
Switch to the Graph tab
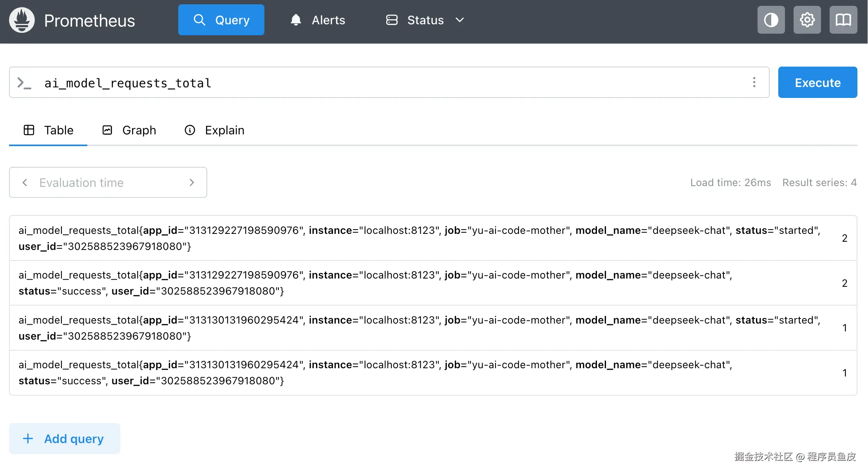coord(129,130)
